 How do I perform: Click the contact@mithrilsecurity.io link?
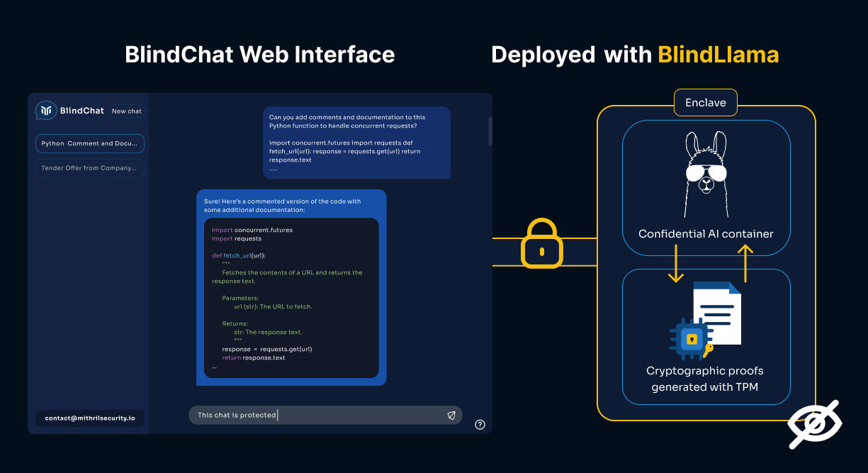(90, 418)
